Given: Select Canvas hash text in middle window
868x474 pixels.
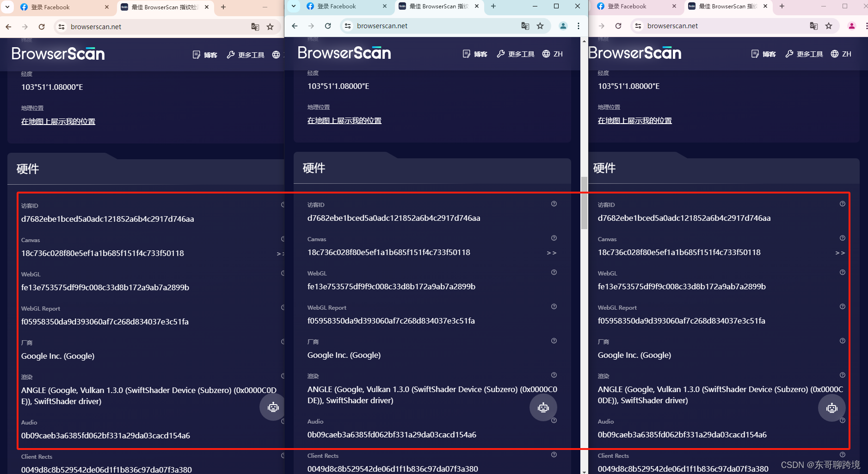Looking at the screenshot, I should 389,252.
